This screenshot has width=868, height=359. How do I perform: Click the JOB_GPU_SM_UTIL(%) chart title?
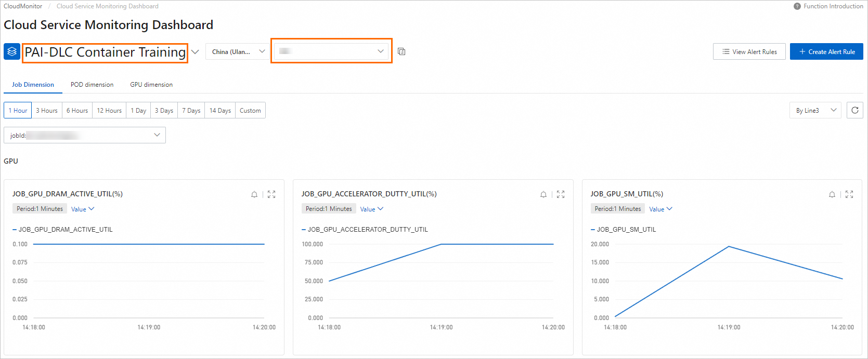click(x=627, y=194)
